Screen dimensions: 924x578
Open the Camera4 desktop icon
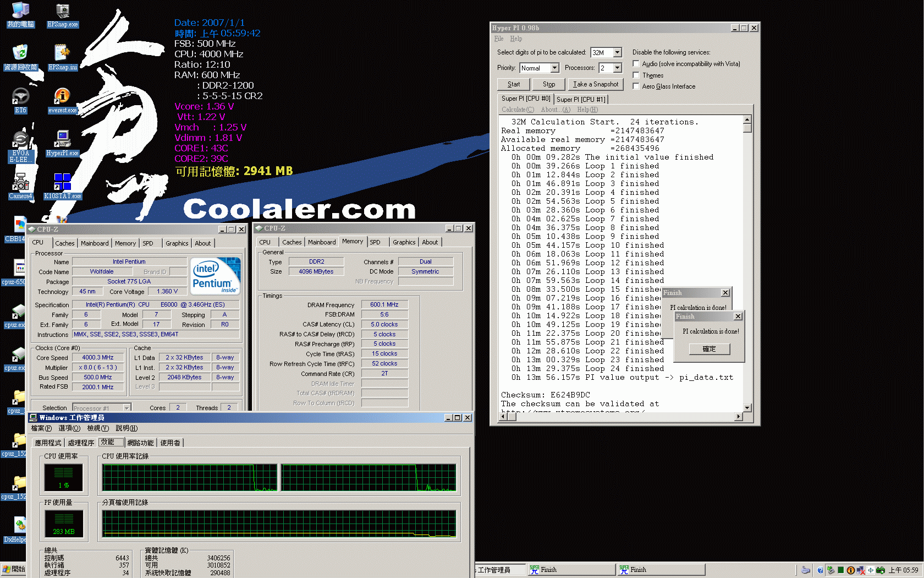coord(20,187)
